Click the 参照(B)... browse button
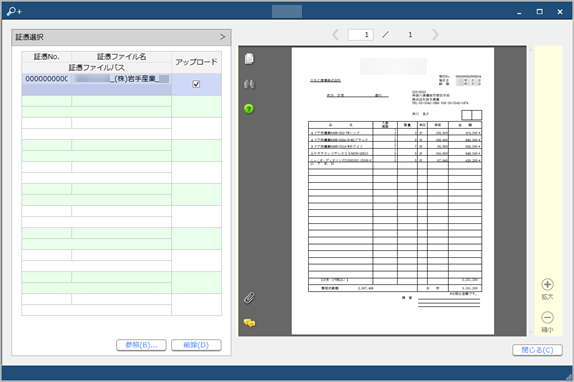Image resolution: width=574 pixels, height=382 pixels. tap(141, 345)
